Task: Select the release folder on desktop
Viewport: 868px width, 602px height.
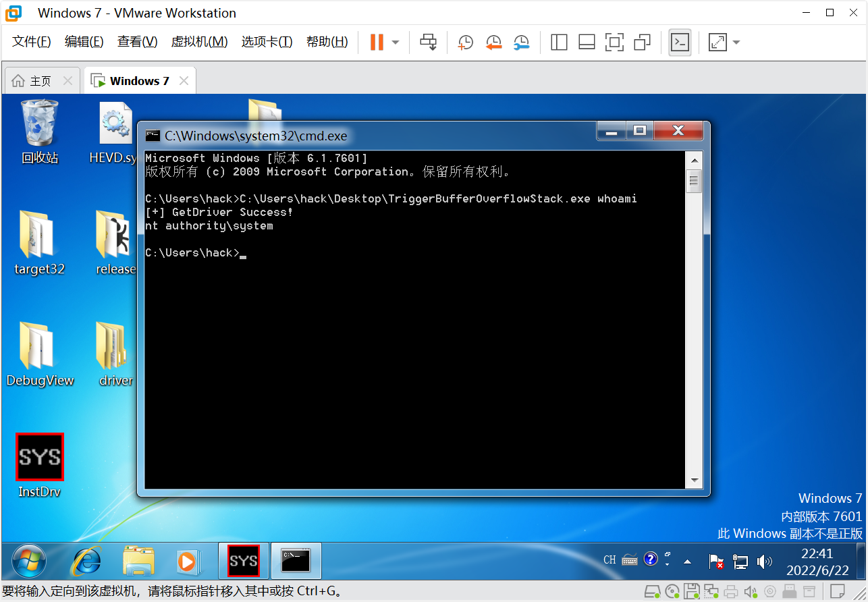Action: pyautogui.click(x=115, y=243)
